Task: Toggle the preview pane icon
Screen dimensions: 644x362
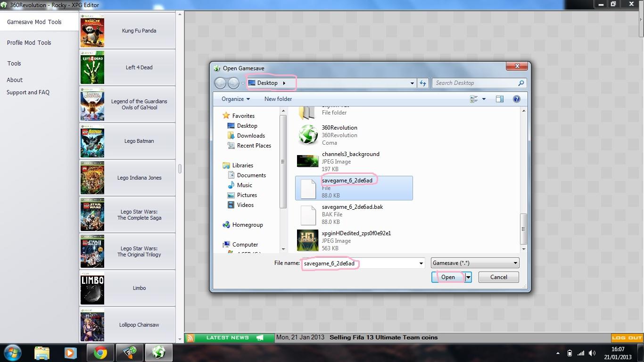Action: coord(499,99)
